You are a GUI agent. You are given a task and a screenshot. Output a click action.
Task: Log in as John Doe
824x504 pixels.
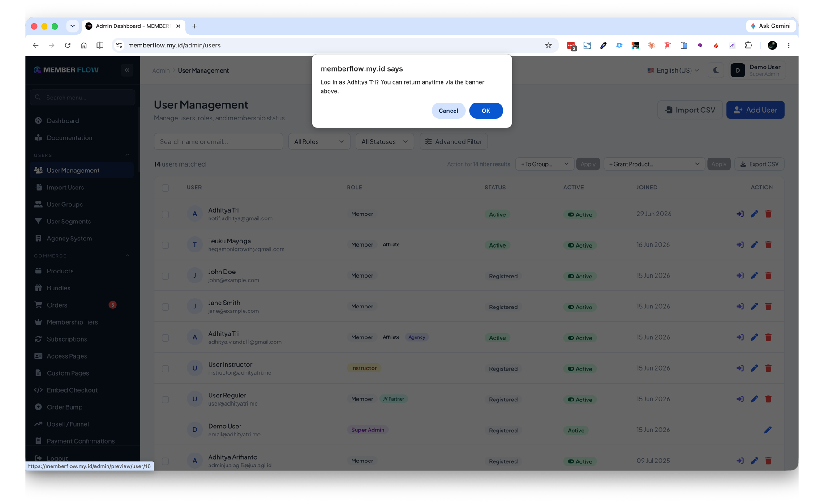[x=740, y=276]
